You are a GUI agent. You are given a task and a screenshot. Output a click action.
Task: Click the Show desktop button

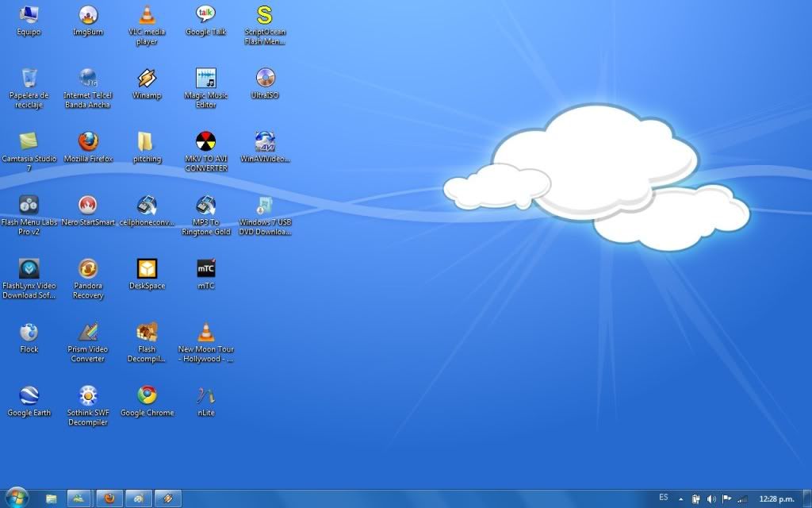click(x=807, y=498)
